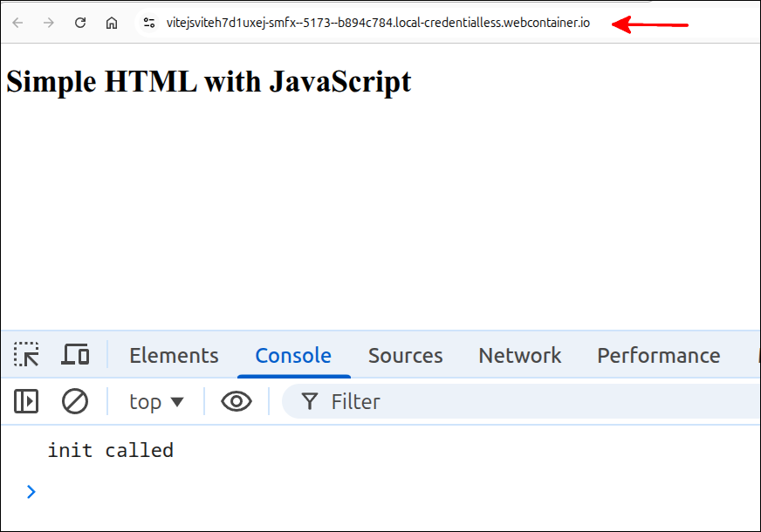Go forward to the next page
This screenshot has height=532, width=761.
point(50,23)
